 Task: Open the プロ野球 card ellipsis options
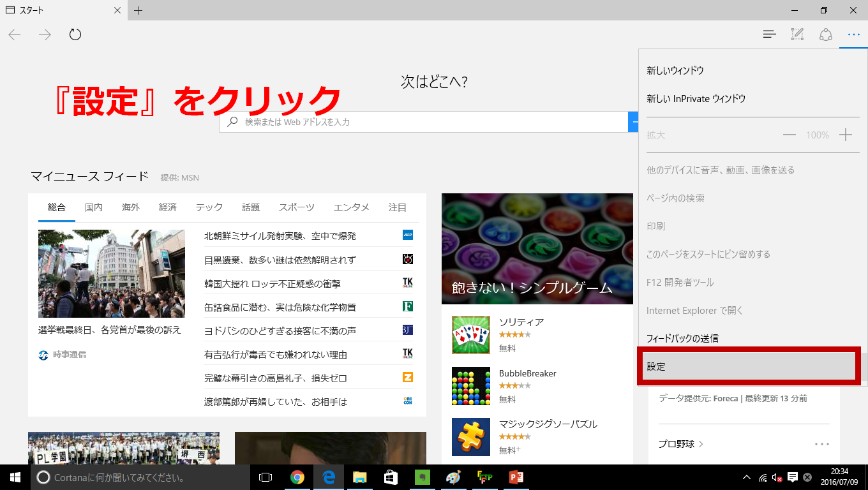click(822, 444)
